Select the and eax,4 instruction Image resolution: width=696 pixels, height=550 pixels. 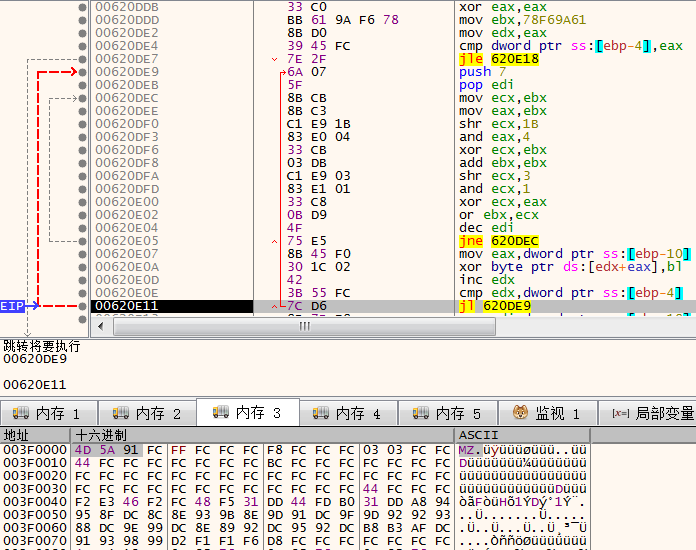coord(494,137)
